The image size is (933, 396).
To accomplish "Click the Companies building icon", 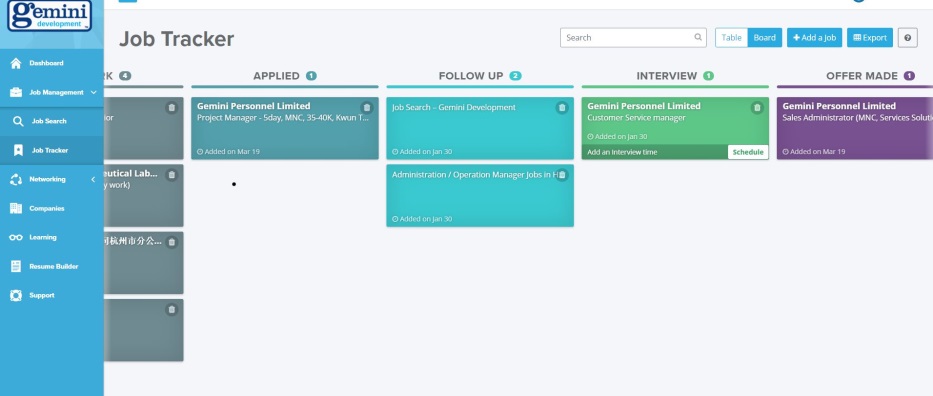I will (16, 208).
